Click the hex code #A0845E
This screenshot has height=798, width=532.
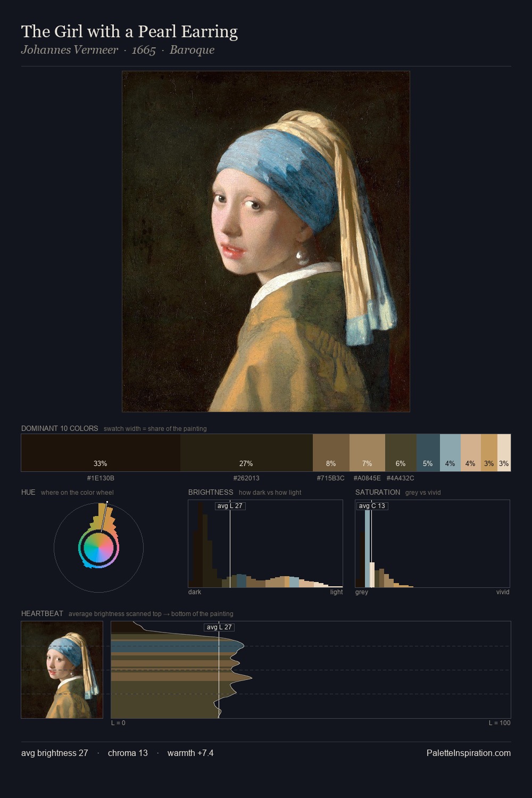tap(367, 478)
